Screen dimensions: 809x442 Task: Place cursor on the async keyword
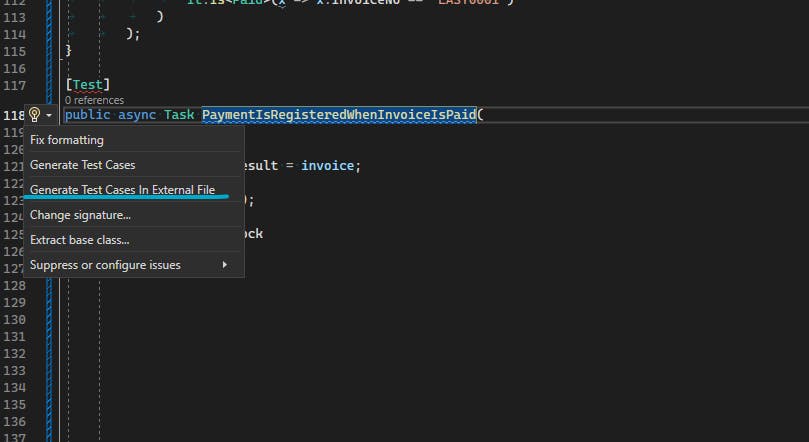coord(137,115)
